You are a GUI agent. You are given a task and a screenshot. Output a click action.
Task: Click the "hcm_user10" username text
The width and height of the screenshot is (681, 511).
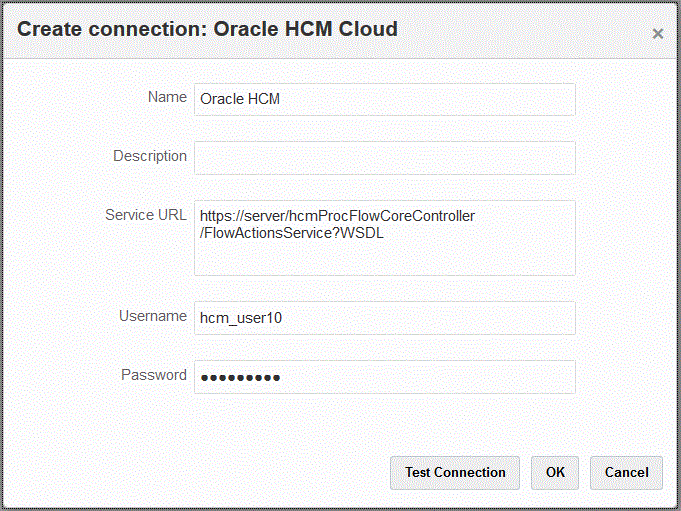point(241,319)
